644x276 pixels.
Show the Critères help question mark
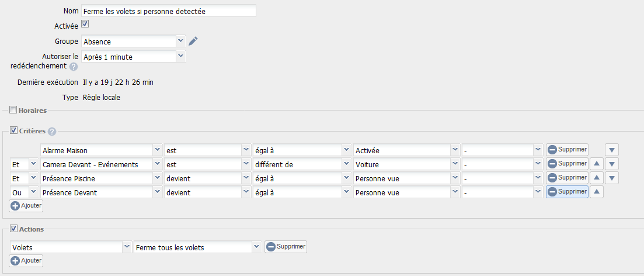[x=52, y=132]
